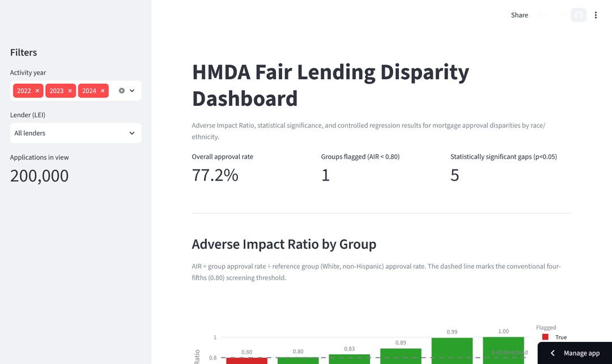Expand the Activity year dropdown arrow
Screen dimensions: 612x364
coord(132,91)
